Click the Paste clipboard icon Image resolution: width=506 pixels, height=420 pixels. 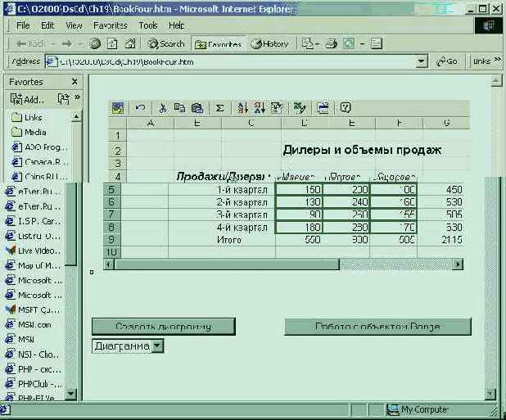coord(197,107)
